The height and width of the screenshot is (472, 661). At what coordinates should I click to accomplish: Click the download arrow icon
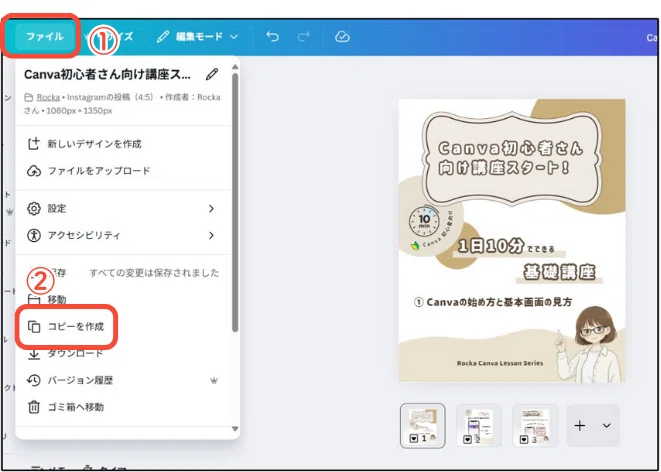[x=34, y=354]
